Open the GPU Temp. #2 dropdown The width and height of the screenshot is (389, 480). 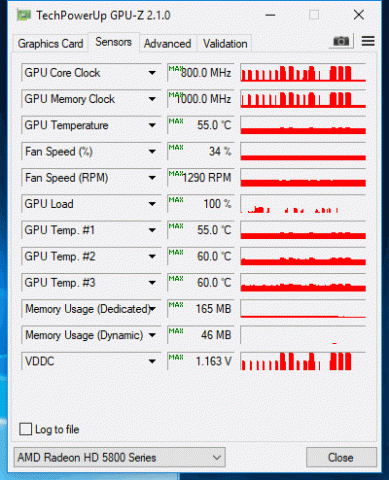[x=152, y=257]
